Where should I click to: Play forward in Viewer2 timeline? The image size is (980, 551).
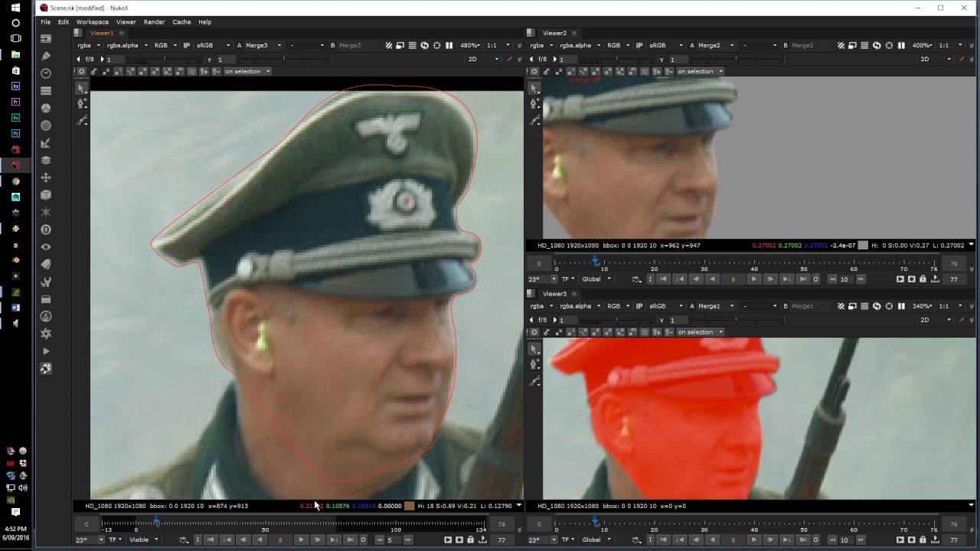tap(753, 279)
